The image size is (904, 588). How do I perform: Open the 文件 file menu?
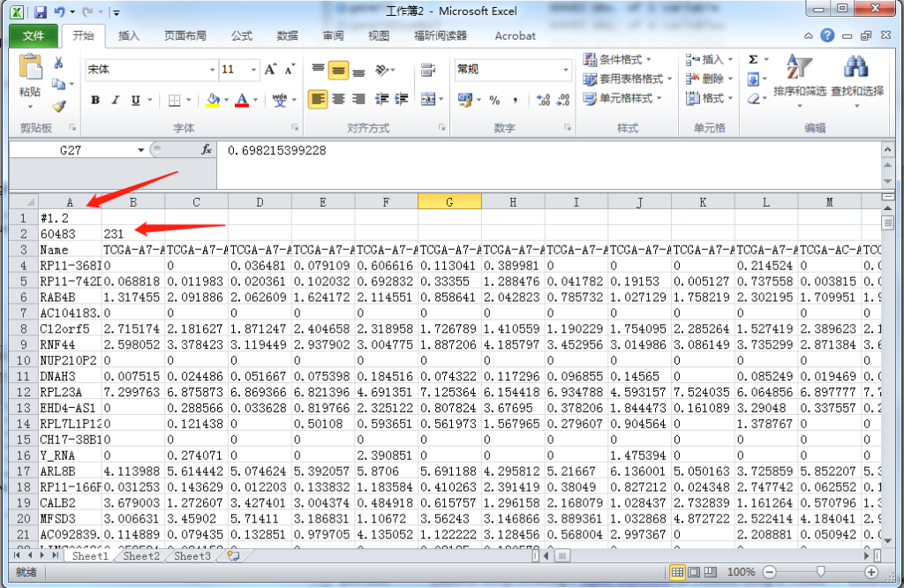(34, 35)
